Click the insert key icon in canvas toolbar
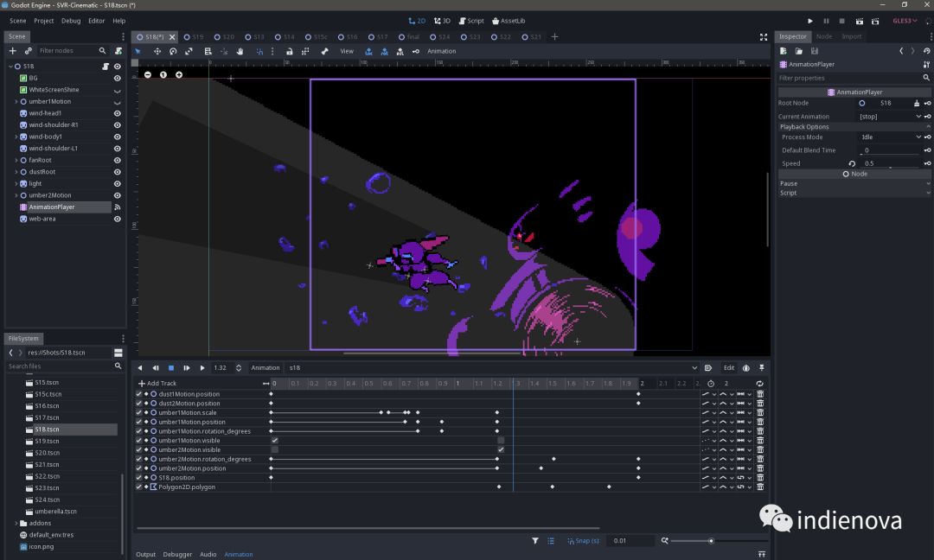 click(x=416, y=51)
